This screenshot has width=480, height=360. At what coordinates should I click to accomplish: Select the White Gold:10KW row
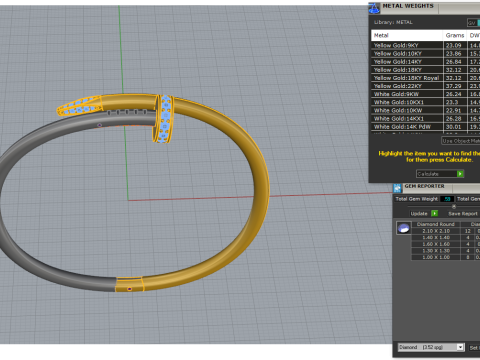point(426,110)
